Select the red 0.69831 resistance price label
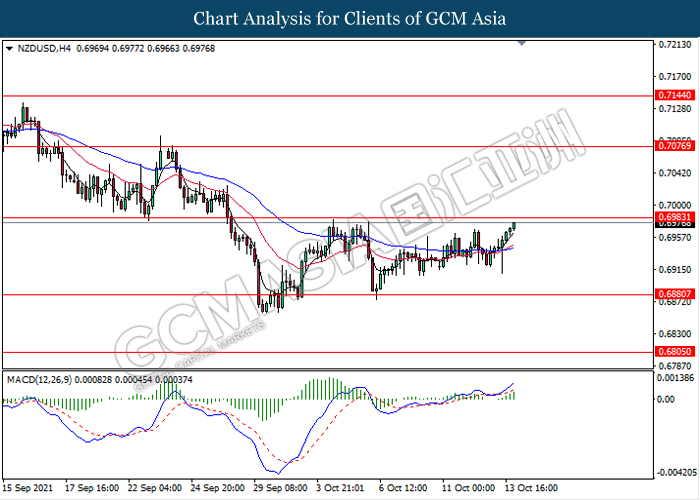The width and height of the screenshot is (700, 500). (x=675, y=217)
